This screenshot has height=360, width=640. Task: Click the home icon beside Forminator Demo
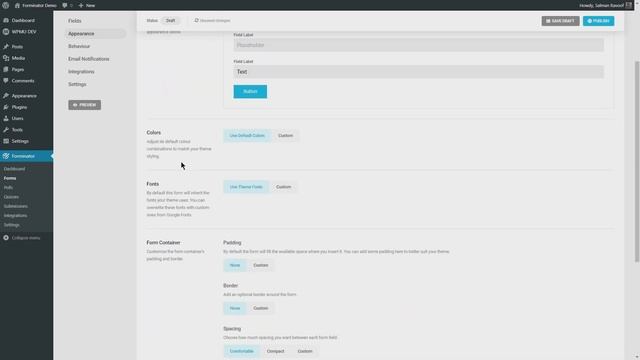click(17, 5)
